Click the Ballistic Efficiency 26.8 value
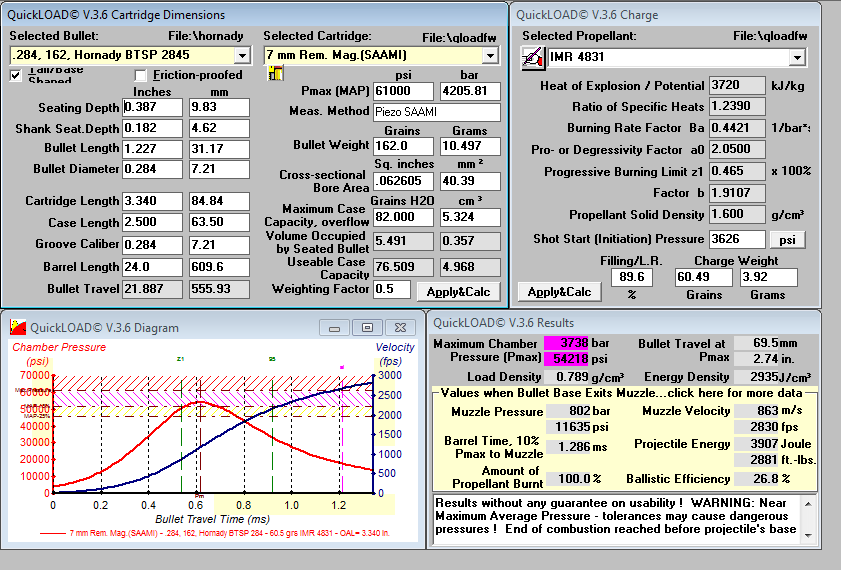This screenshot has height=570, width=841. tap(756, 479)
